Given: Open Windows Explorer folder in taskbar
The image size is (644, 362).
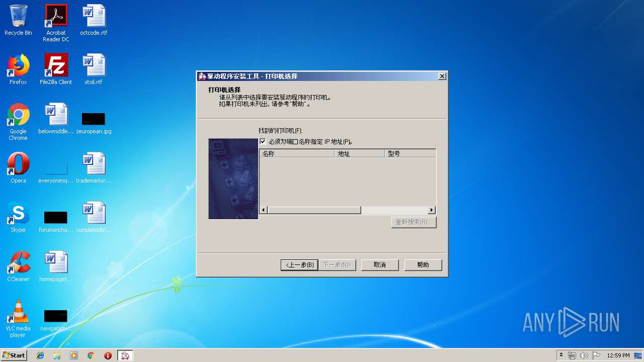Looking at the screenshot, I should 57,355.
